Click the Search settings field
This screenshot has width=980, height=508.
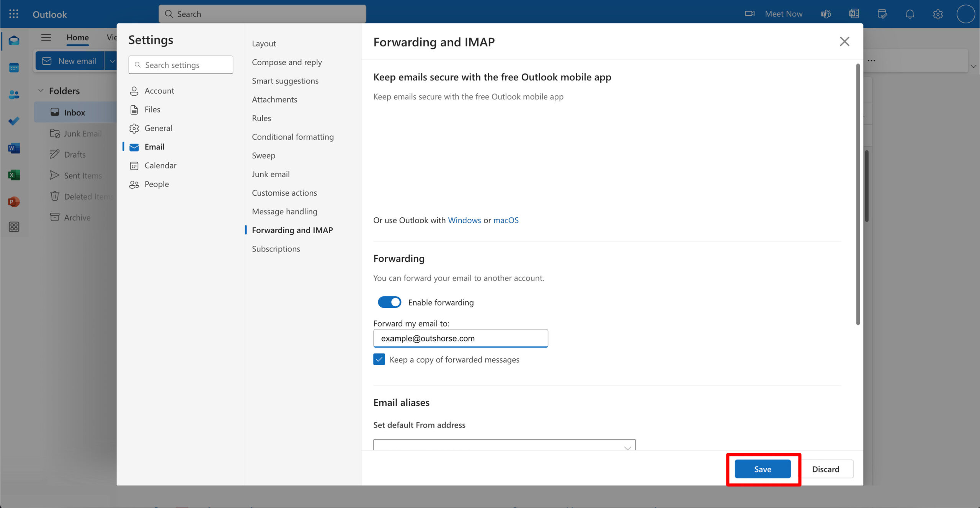[181, 65]
